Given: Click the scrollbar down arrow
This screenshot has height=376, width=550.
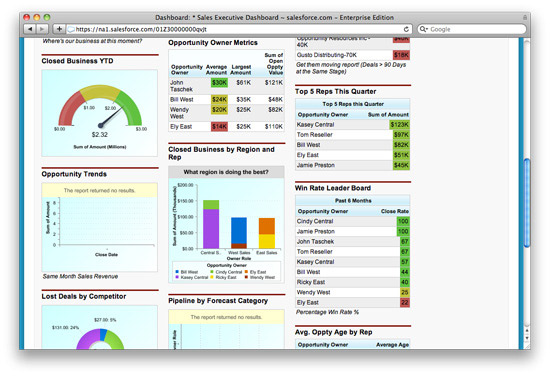Looking at the screenshot, I should (x=526, y=338).
